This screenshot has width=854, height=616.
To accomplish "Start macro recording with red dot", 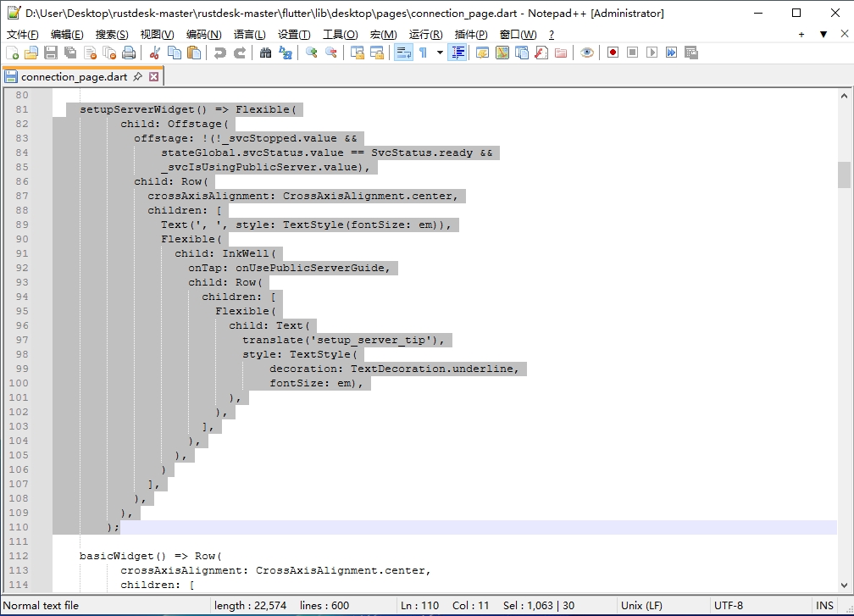I will pos(613,53).
